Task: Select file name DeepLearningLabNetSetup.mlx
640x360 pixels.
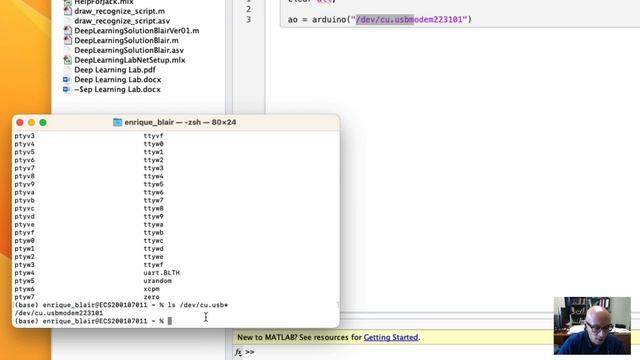Action: [130, 60]
